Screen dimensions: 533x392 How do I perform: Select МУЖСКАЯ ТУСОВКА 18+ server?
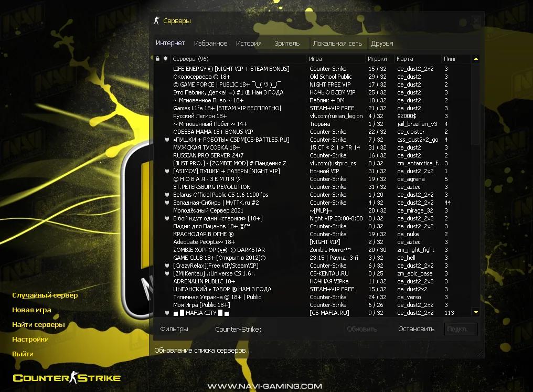pos(312,147)
